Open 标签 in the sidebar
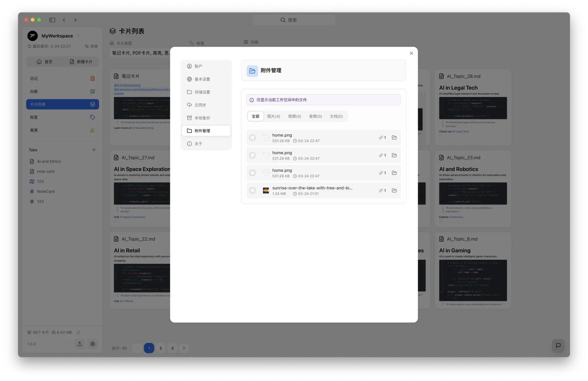The width and height of the screenshot is (588, 381). (62, 117)
